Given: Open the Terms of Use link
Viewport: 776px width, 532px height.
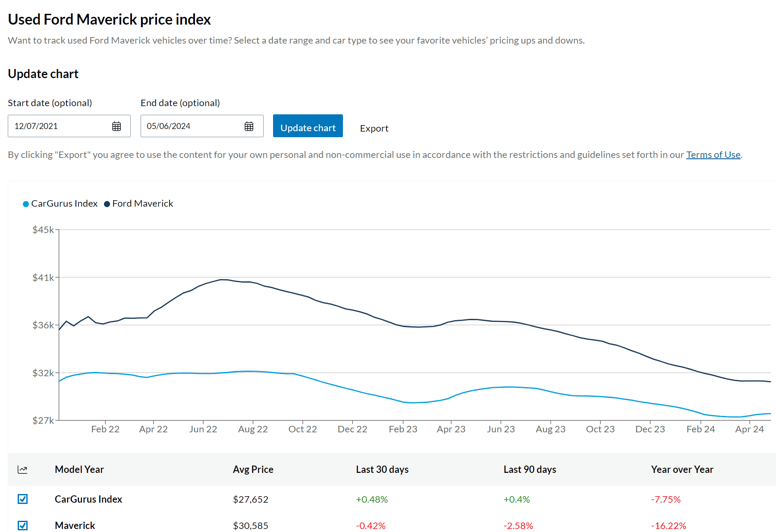Looking at the screenshot, I should coord(713,155).
